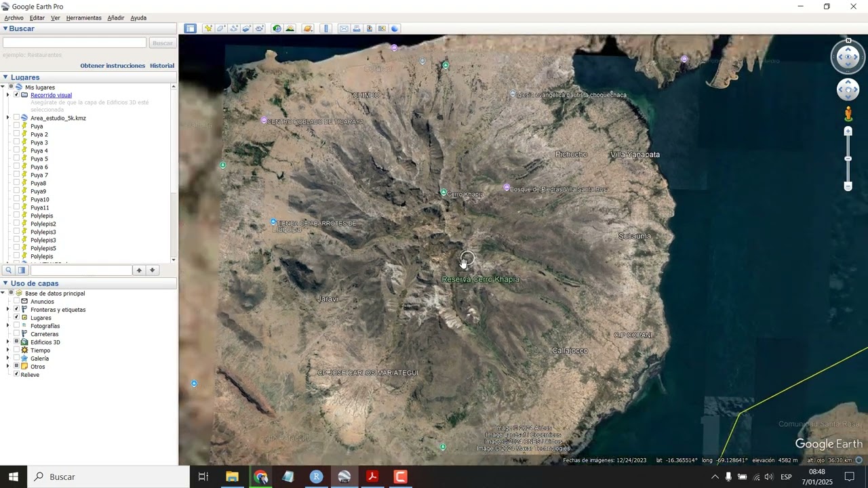Check the Puya 2 checkbox
Viewport: 868px width, 488px height.
point(16,134)
